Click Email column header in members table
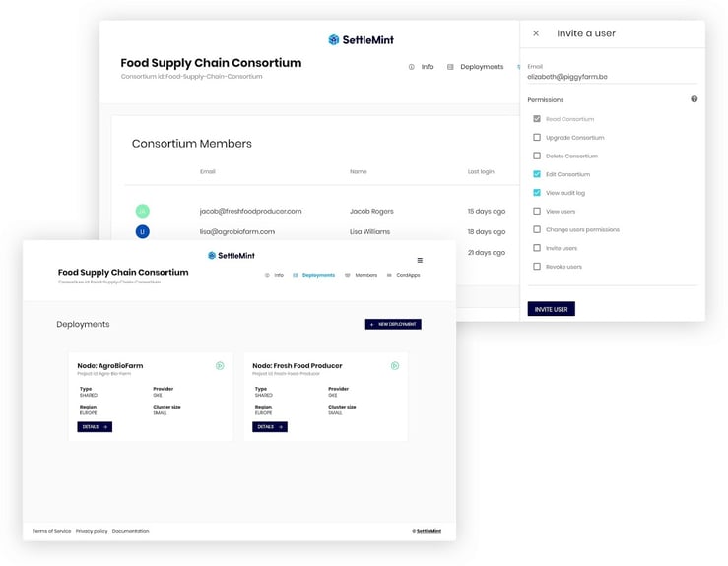728x566 pixels. pos(208,171)
